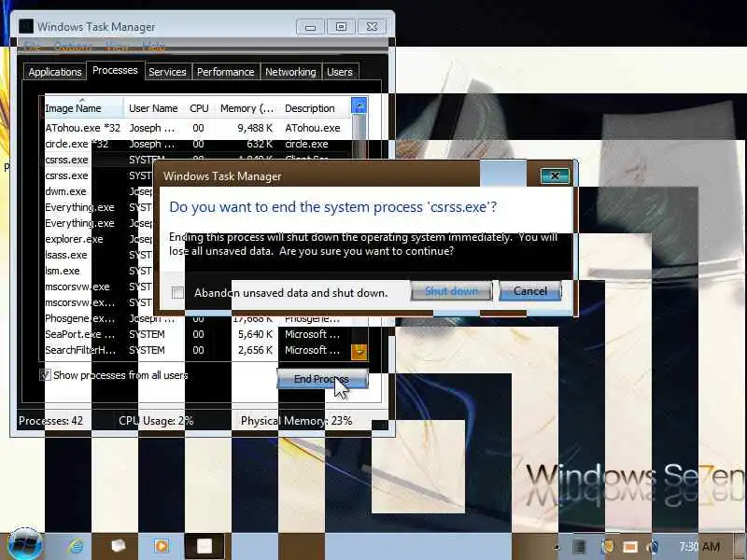The image size is (747, 560).
Task: Select the ATohou.exe *32 process row
Action: pos(198,128)
